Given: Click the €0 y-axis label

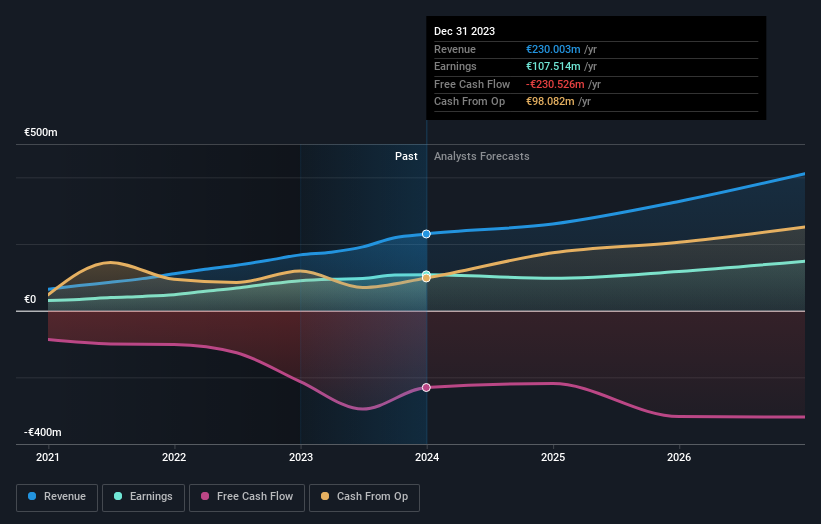Looking at the screenshot, I should pyautogui.click(x=30, y=299).
